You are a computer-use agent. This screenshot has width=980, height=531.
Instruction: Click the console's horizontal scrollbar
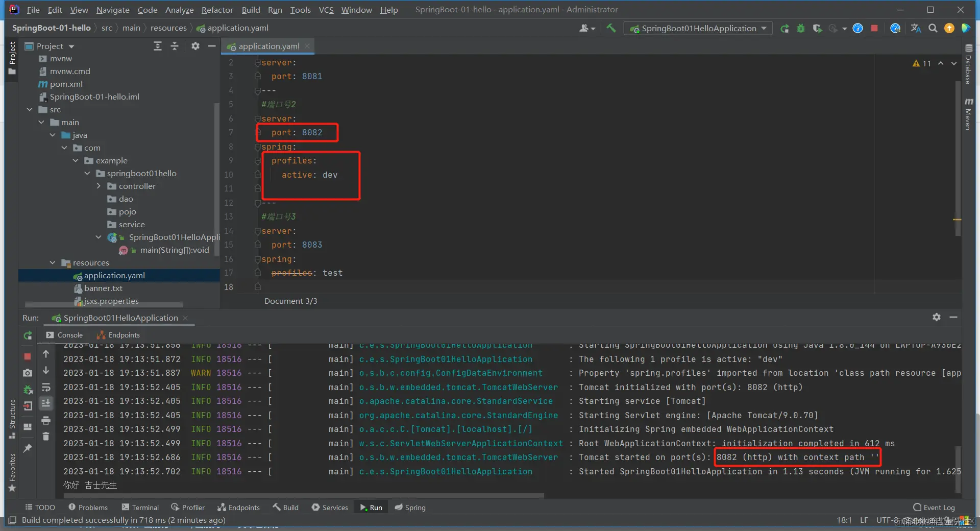coord(304,495)
